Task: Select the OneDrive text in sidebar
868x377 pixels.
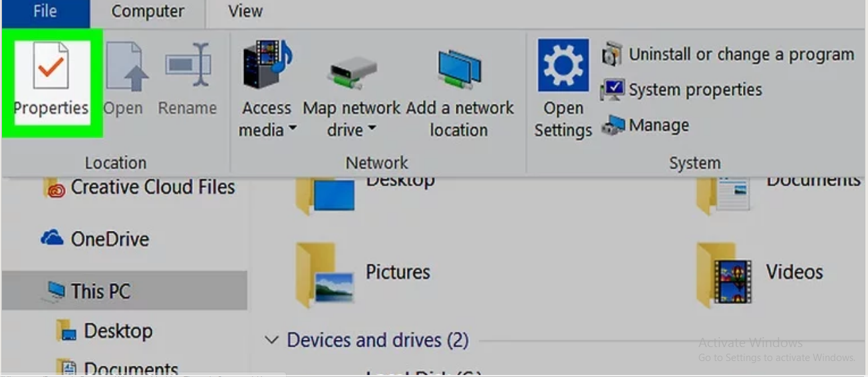Action: coord(110,239)
